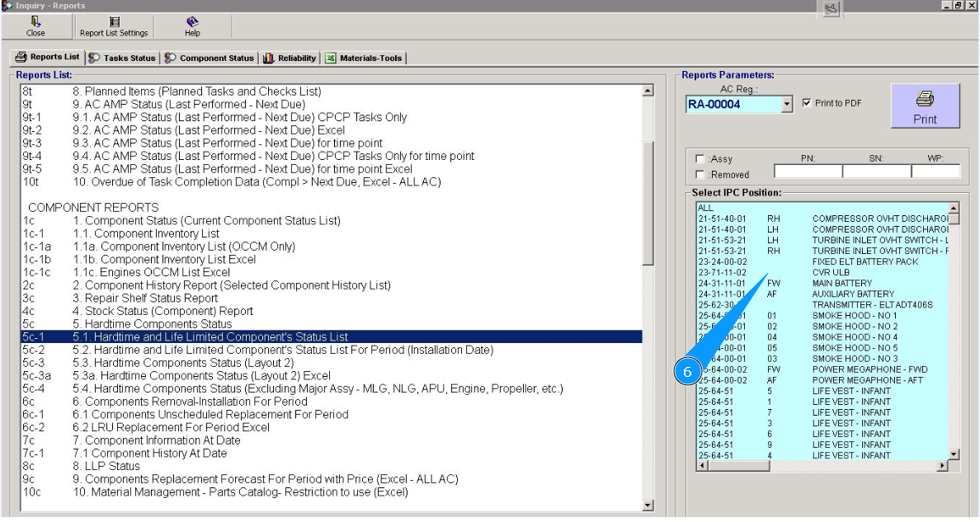Select report 2c Component History Report

click(x=332, y=285)
